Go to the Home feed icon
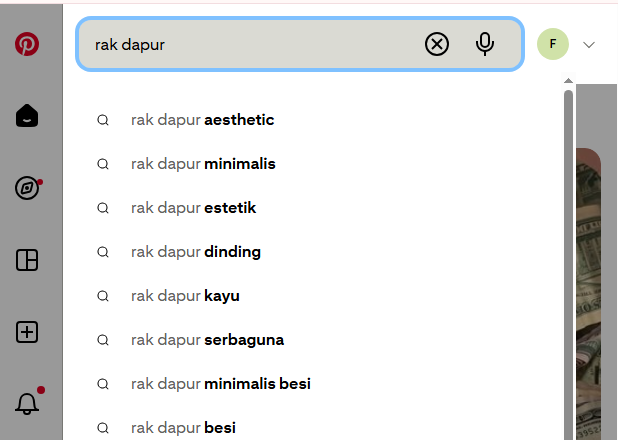618x440 pixels. [x=27, y=116]
